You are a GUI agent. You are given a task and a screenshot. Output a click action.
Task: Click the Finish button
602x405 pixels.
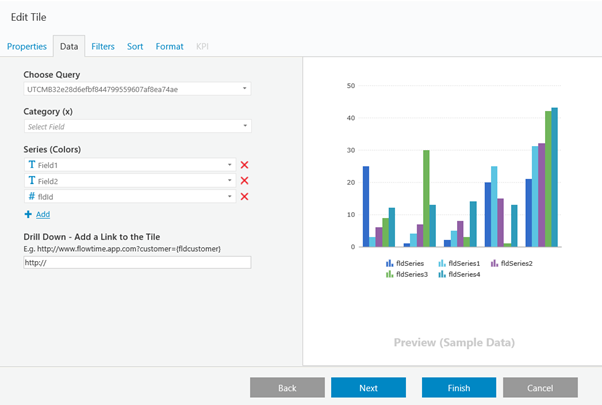coord(459,388)
